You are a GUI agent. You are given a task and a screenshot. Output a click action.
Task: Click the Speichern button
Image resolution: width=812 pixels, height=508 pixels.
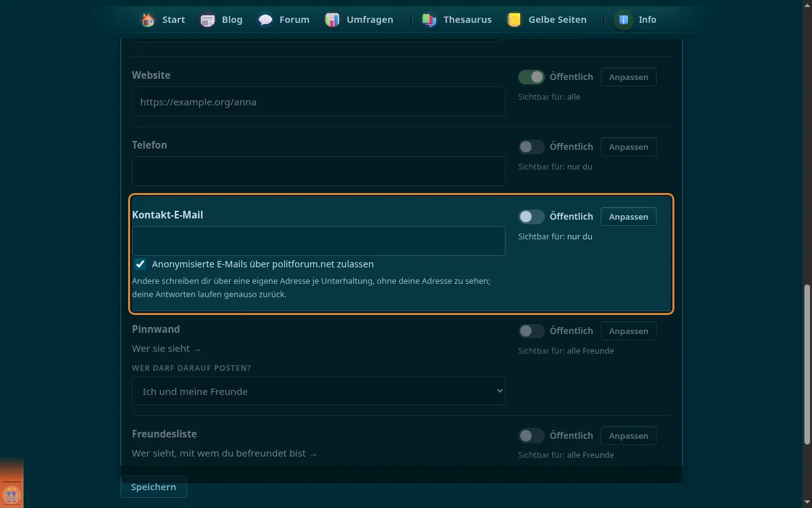(154, 487)
